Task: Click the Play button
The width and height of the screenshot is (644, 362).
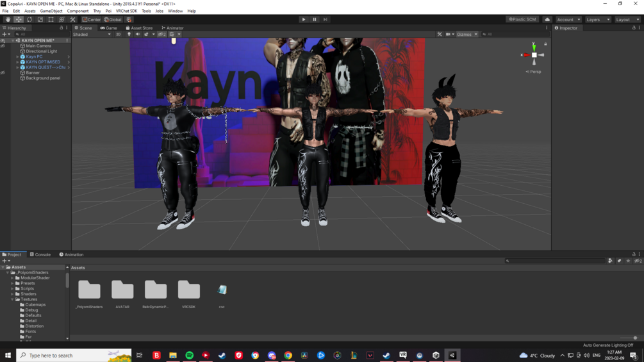Action: pyautogui.click(x=304, y=19)
